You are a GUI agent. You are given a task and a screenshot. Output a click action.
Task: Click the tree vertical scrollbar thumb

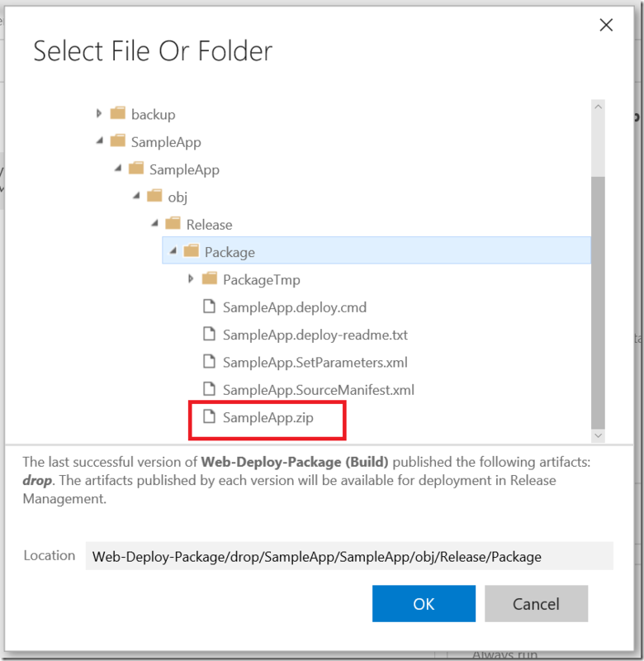[x=598, y=302]
